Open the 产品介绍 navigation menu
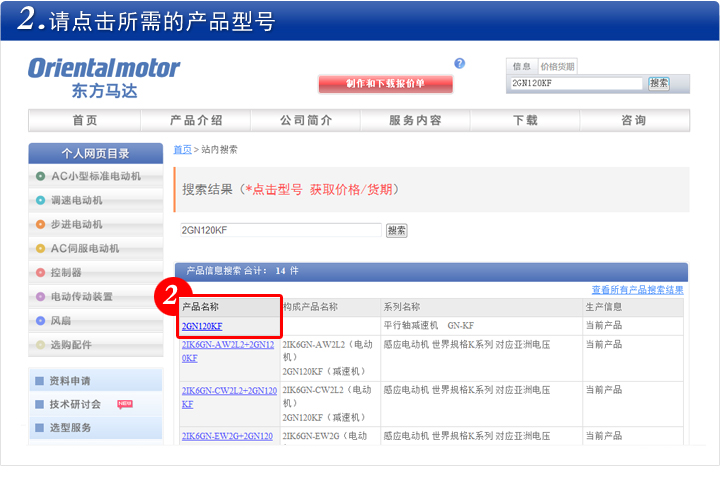 coord(196,120)
